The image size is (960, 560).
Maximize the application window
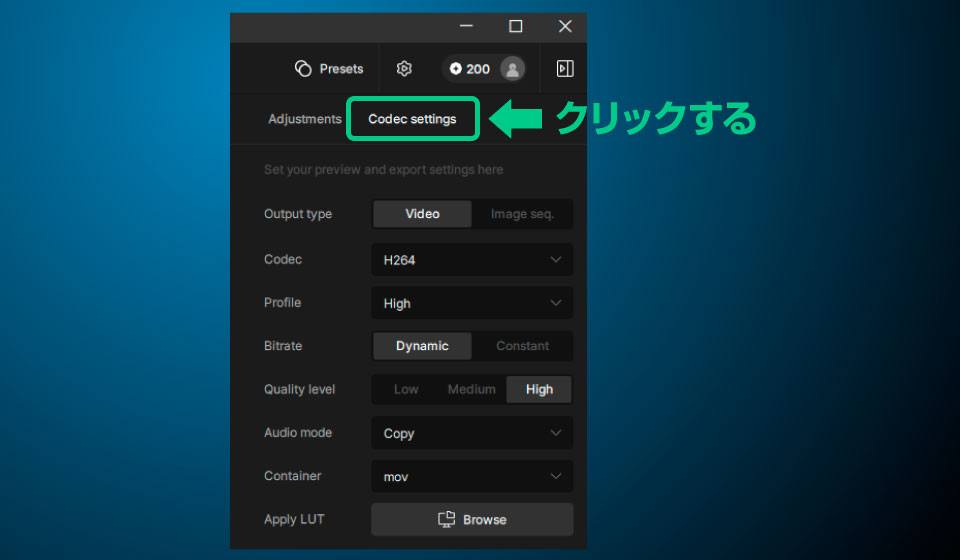point(516,27)
